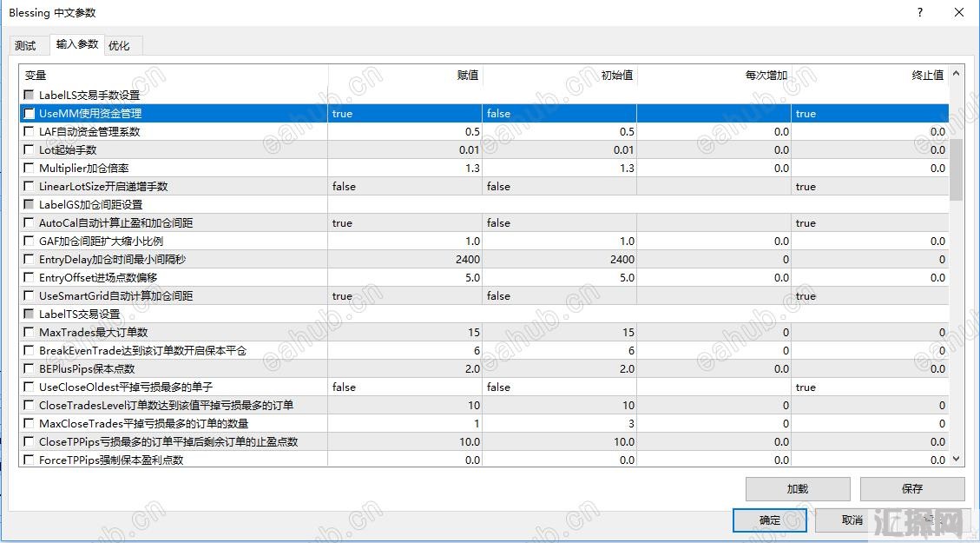The height and width of the screenshot is (543, 980).
Task: Confirm with the 确定 button
Action: [x=769, y=520]
